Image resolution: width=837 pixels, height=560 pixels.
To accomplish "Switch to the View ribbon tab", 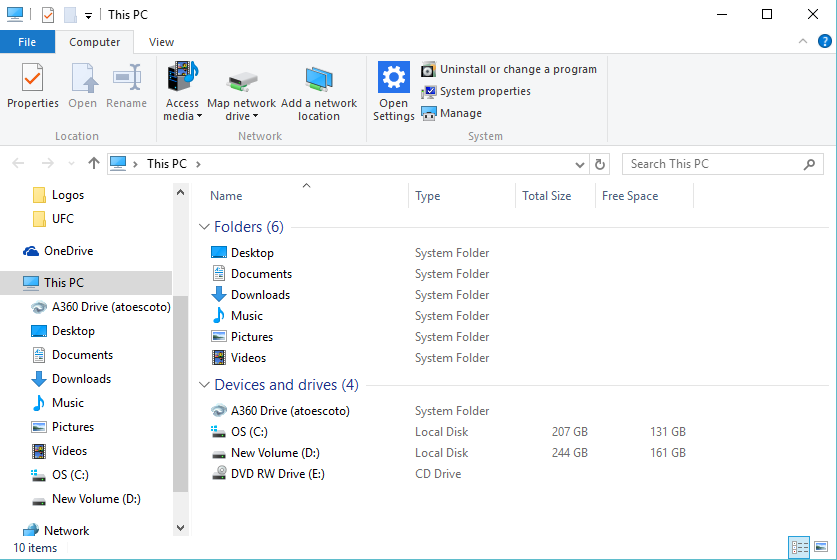I will pyautogui.click(x=161, y=42).
